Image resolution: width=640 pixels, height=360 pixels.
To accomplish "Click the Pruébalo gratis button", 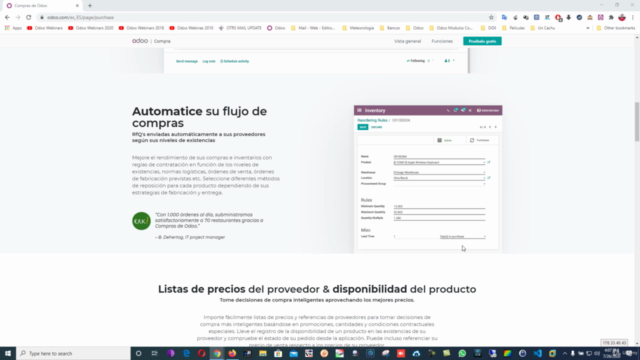I will (482, 41).
